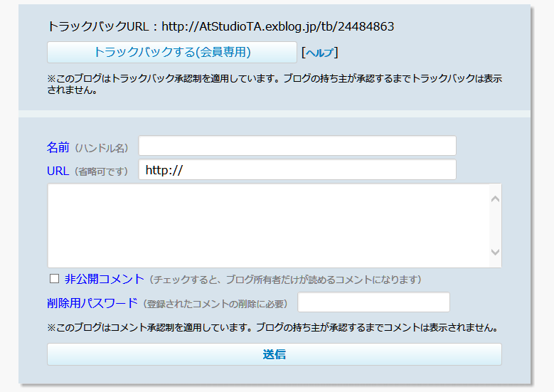Screen dimensions: 554x392
Task: Click the URL field containing http://
Action: click(x=297, y=169)
